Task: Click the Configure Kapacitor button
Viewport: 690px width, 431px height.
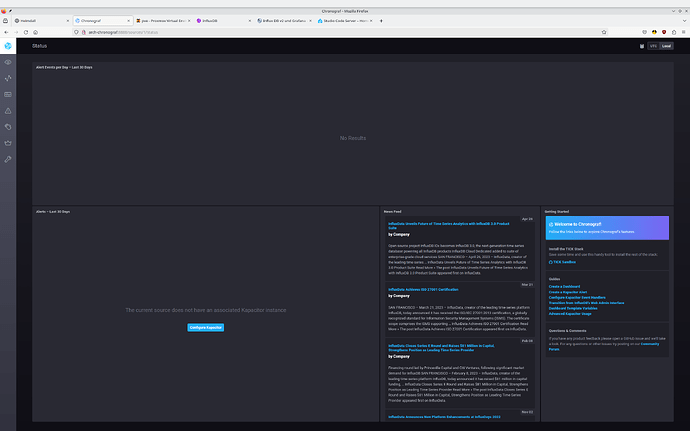Action: (x=206, y=327)
